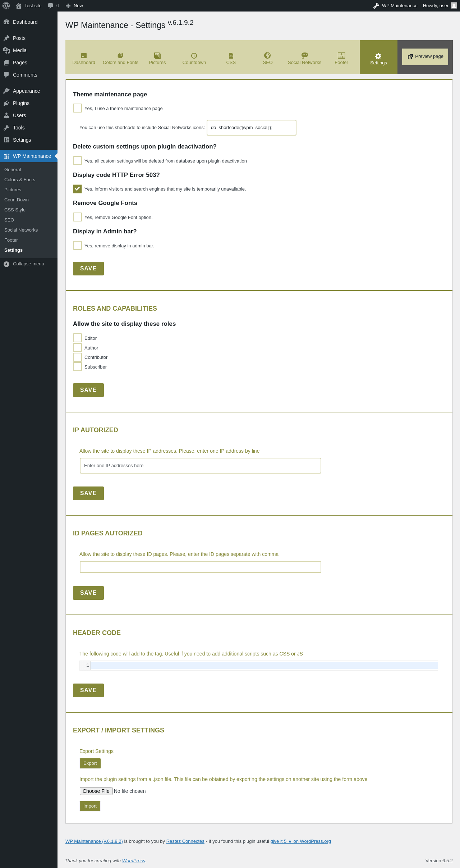Screen dimensions: 460x868
Task: Select the wpm_social shortcode field
Action: point(252,128)
